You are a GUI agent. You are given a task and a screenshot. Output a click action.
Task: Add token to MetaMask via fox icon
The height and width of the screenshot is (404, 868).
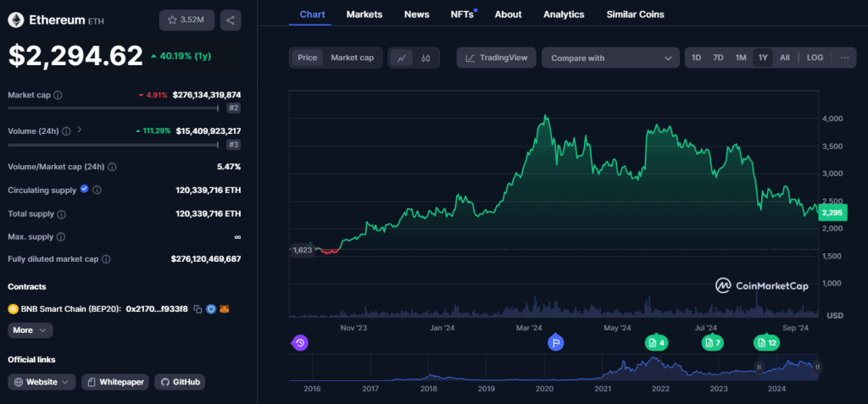click(224, 309)
